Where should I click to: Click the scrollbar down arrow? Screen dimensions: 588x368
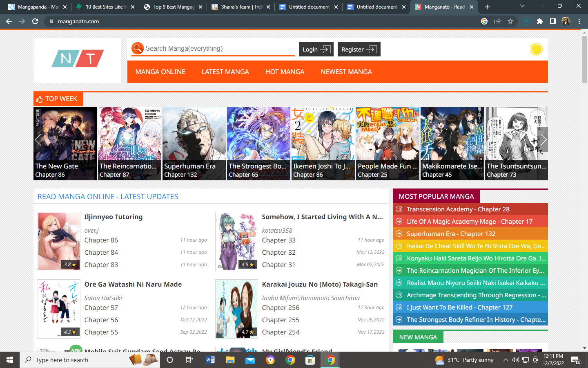pos(584,348)
